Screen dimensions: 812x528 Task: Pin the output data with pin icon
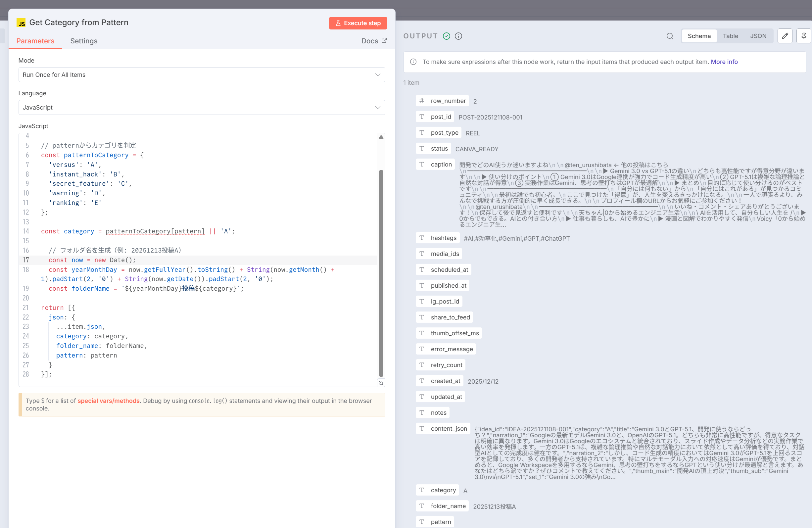[803, 36]
